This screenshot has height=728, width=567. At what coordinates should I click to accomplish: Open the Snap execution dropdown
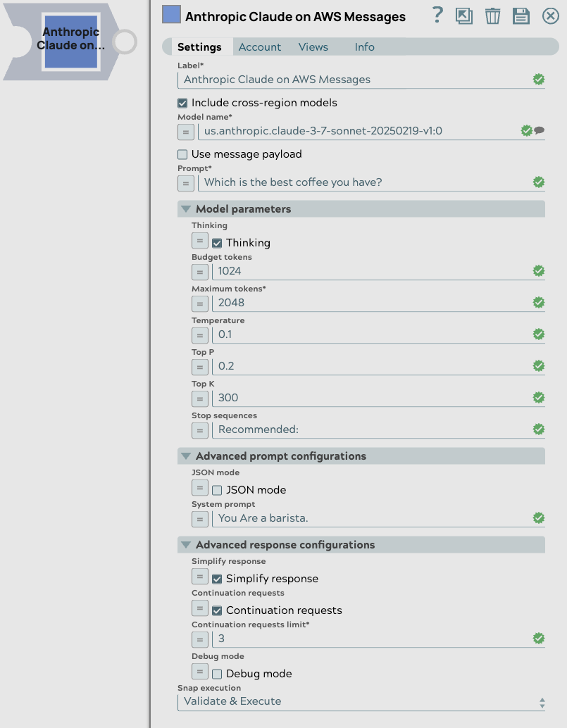[542, 701]
